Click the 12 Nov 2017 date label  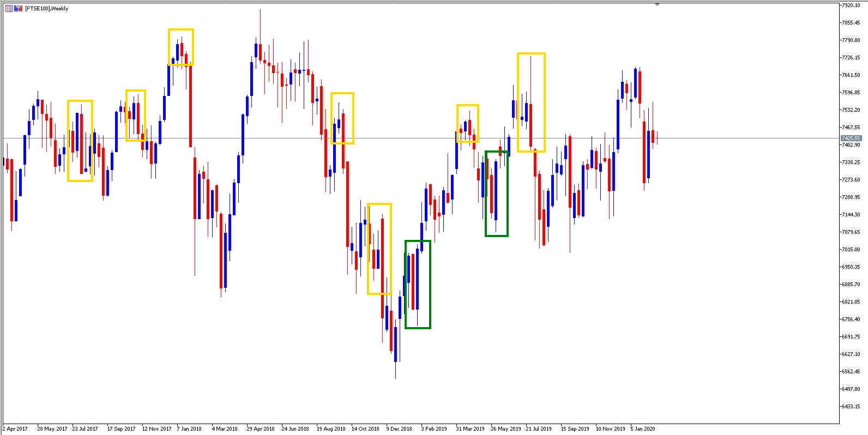(x=156, y=429)
